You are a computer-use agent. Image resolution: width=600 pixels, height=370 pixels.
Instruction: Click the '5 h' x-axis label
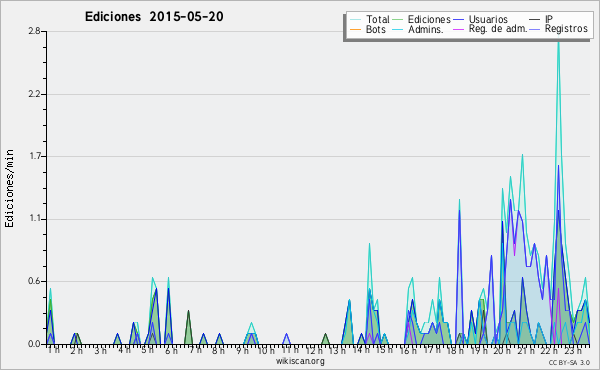click(147, 350)
